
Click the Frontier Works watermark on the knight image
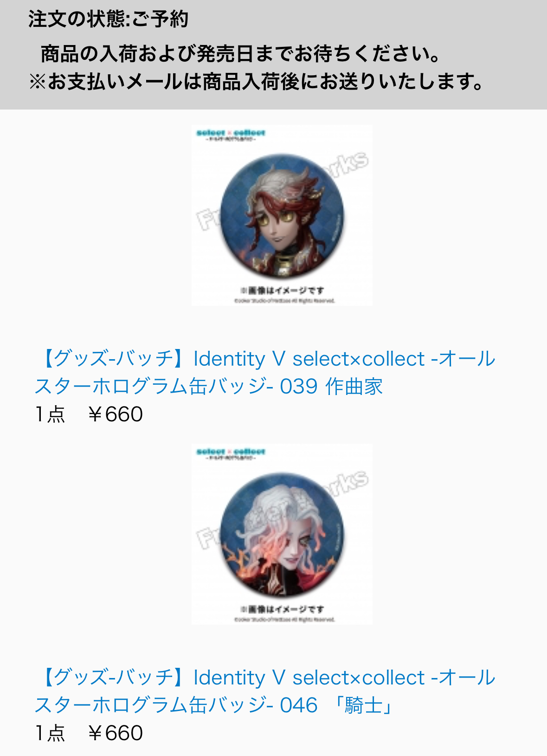tap(282, 510)
